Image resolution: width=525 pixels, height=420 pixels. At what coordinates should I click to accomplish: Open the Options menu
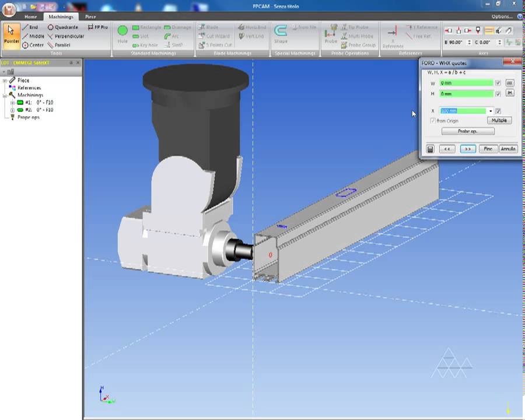(x=502, y=16)
